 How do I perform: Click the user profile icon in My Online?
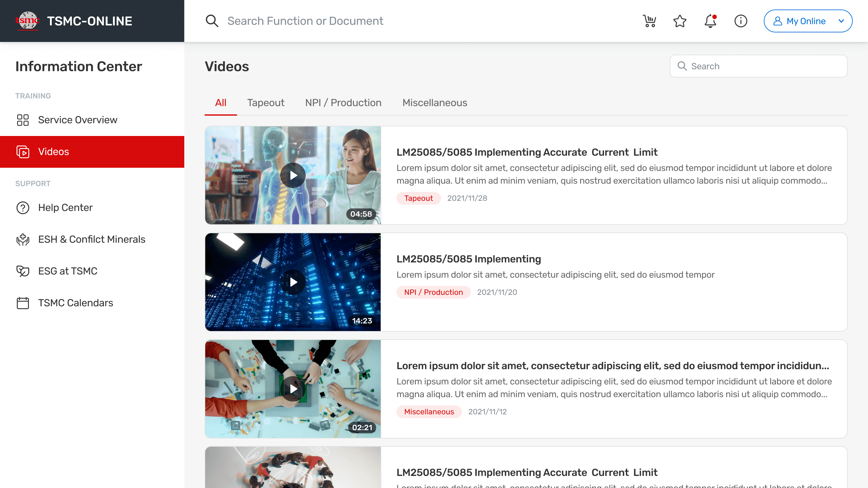[777, 21]
